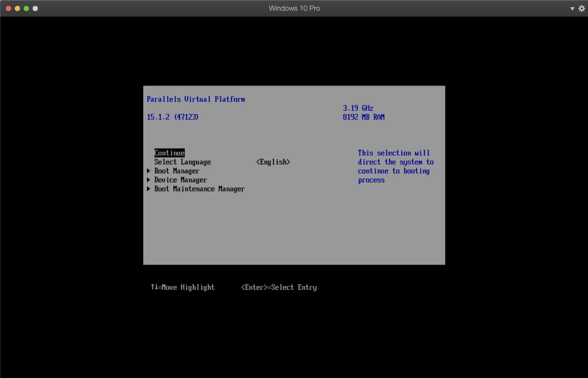Click the 3.19 GHz processor speed text
The image size is (588, 378).
pyautogui.click(x=358, y=108)
